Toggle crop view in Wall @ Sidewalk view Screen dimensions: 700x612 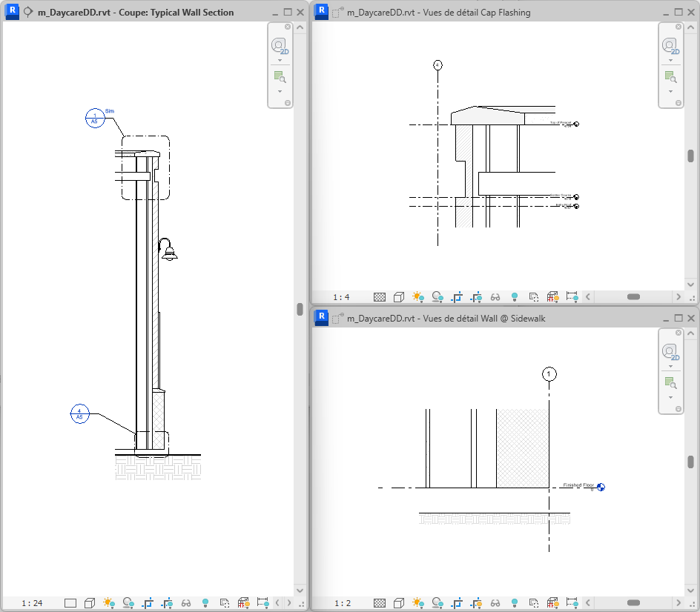point(457,603)
